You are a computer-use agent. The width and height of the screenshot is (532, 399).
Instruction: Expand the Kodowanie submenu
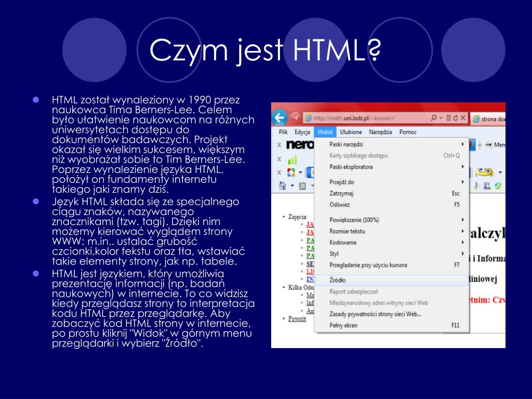tap(392, 243)
